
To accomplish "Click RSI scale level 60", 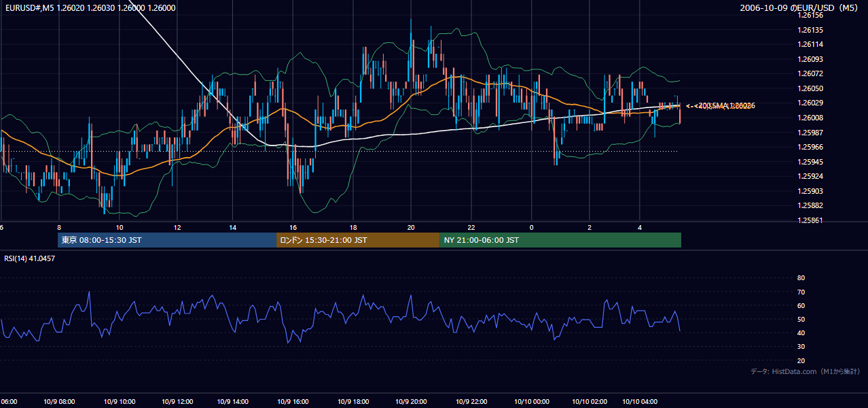I will [801, 305].
